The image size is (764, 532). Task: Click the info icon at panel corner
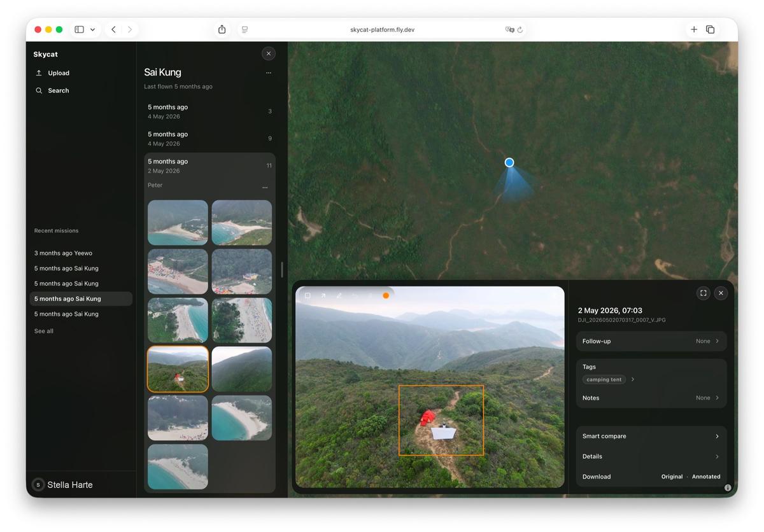click(x=728, y=488)
